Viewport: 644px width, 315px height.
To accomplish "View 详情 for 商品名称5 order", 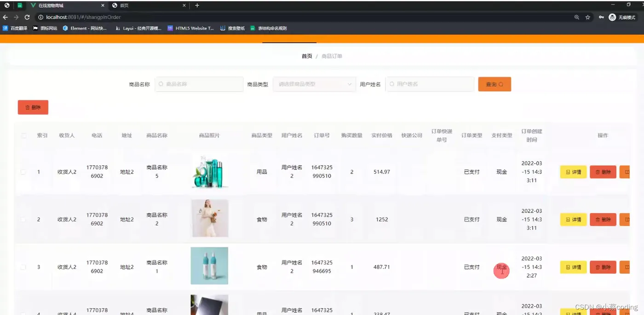I will [573, 172].
